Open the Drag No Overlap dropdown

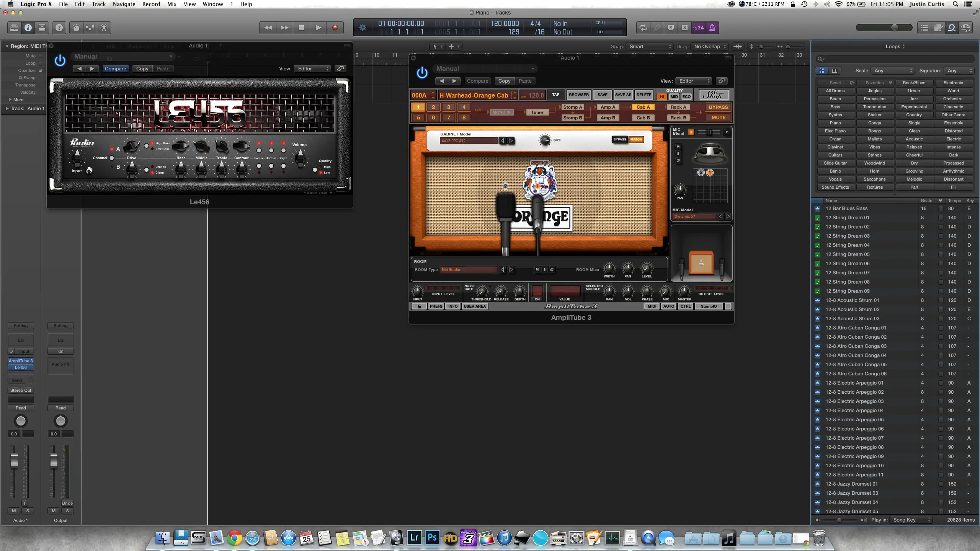click(x=710, y=46)
